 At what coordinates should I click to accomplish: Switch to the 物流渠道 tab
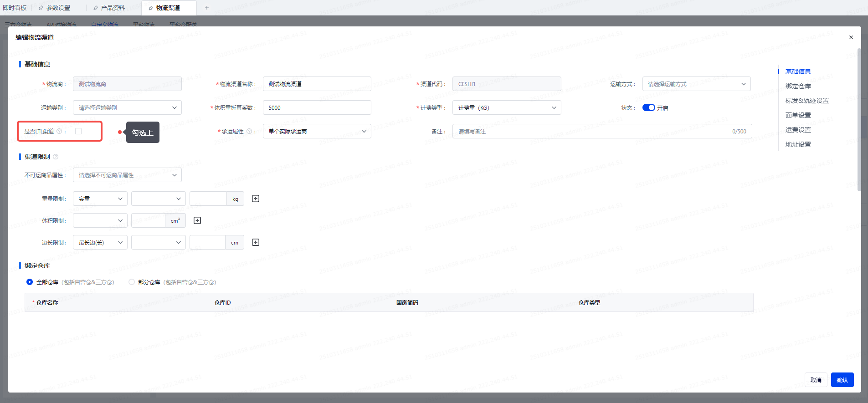168,8
